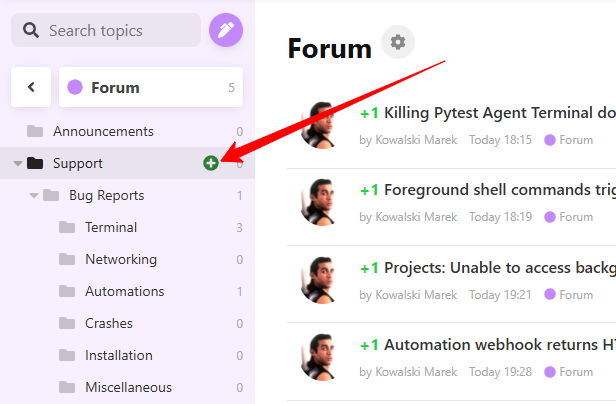616x404 pixels.
Task: Open the Killing Pytest Agent Terminal topic
Action: (500, 113)
